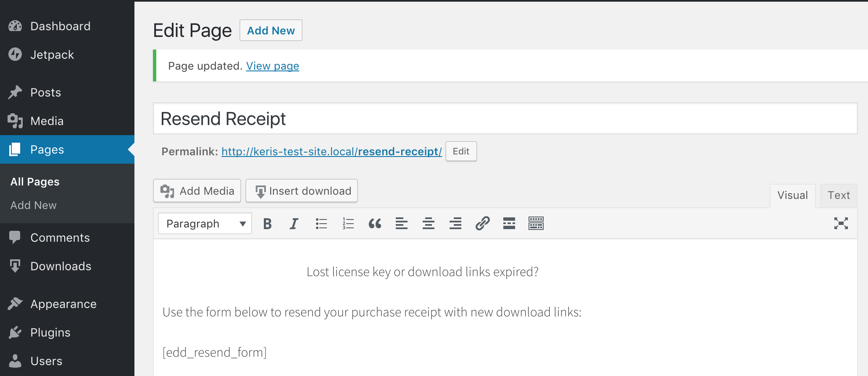Align text to the left

(402, 224)
